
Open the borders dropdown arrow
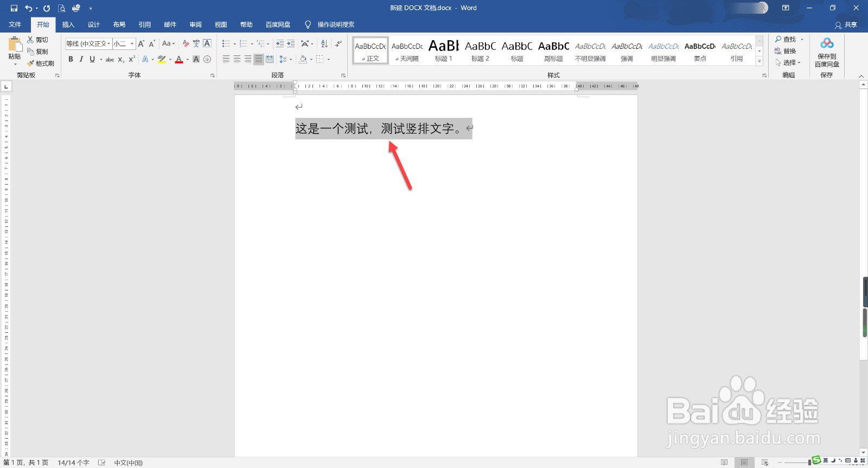[x=329, y=59]
